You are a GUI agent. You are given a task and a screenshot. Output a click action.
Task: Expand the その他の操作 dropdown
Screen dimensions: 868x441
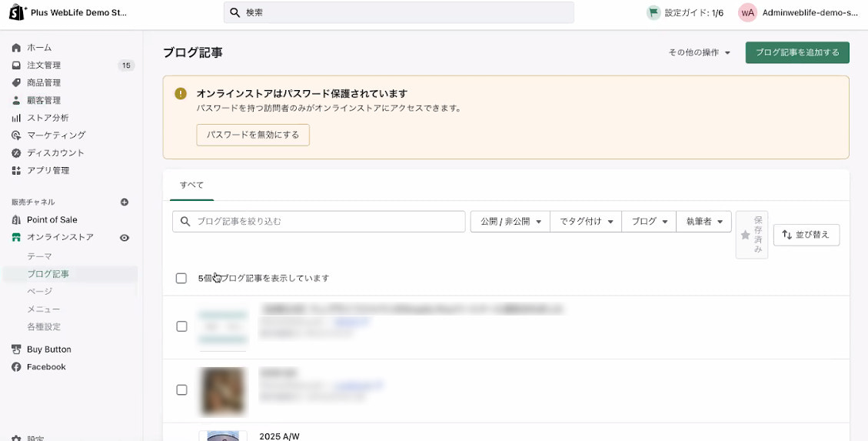click(x=700, y=52)
